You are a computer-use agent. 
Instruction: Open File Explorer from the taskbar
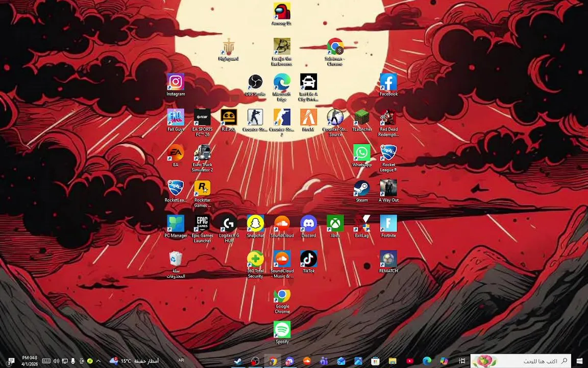click(392, 361)
